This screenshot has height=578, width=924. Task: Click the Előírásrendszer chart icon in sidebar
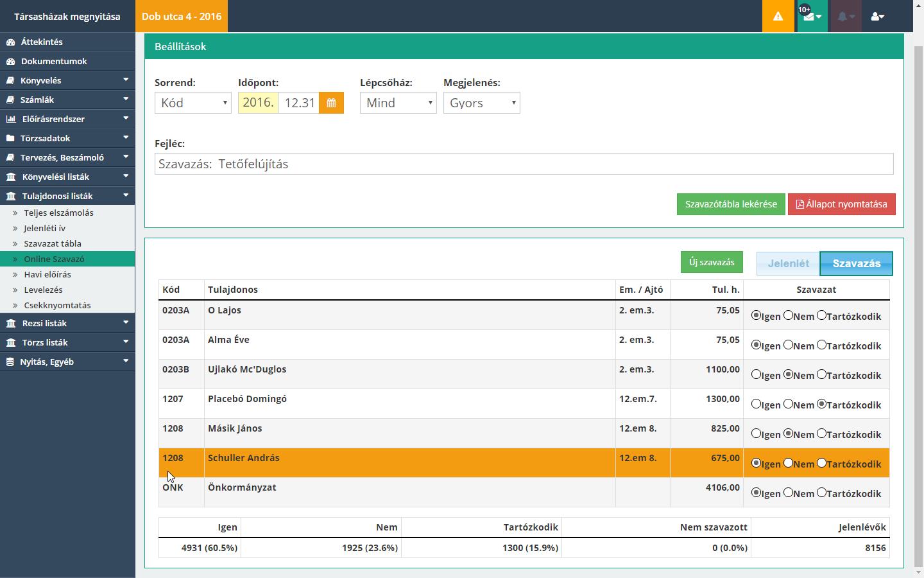point(11,119)
